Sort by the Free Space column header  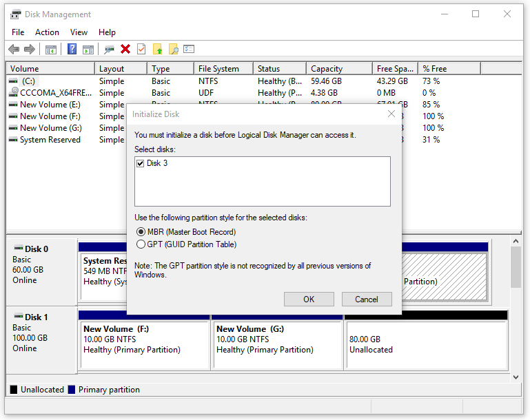(x=396, y=69)
